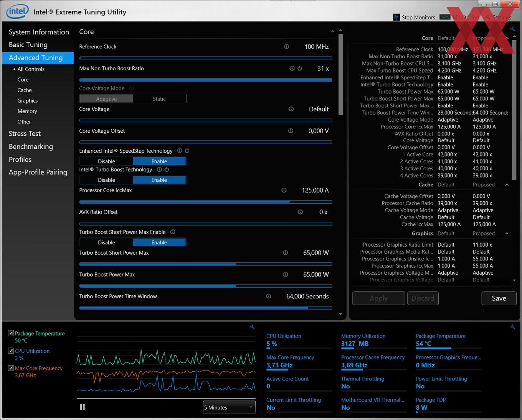The height and width of the screenshot is (420, 522).
Task: Show info for Processor Core IccMax
Action: 284,190
